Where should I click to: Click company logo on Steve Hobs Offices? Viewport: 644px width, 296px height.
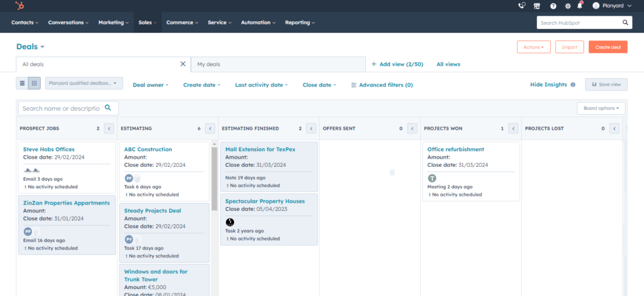pyautogui.click(x=31, y=170)
